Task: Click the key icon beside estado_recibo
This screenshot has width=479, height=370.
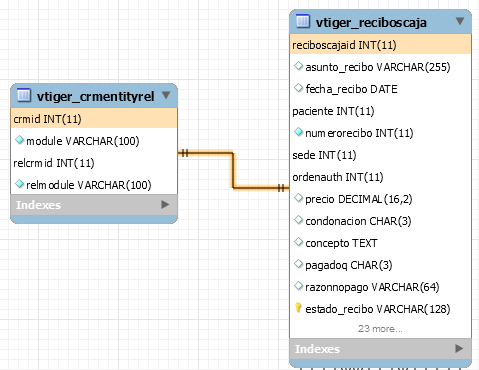Action: tap(298, 307)
